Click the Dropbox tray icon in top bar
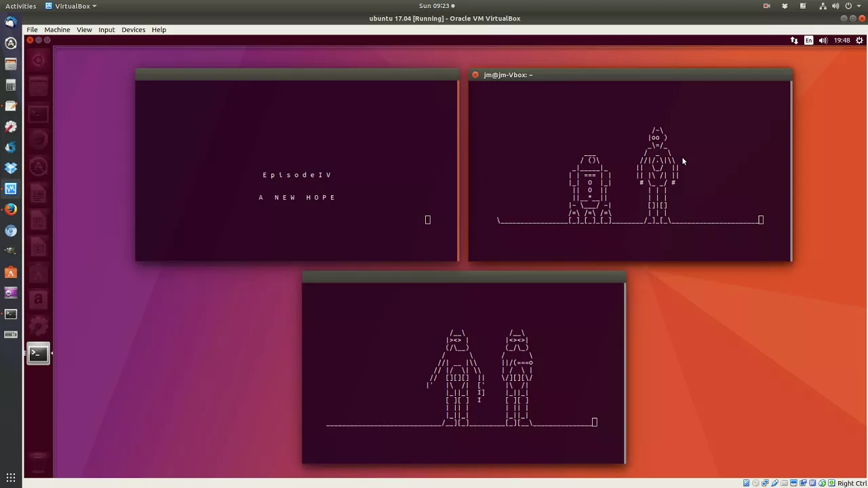 785,6
